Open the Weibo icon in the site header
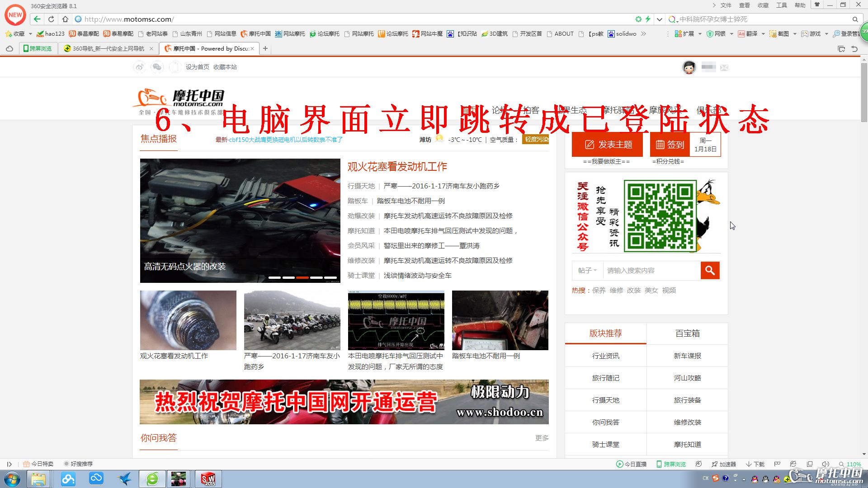This screenshot has width=868, height=488. pyautogui.click(x=139, y=67)
